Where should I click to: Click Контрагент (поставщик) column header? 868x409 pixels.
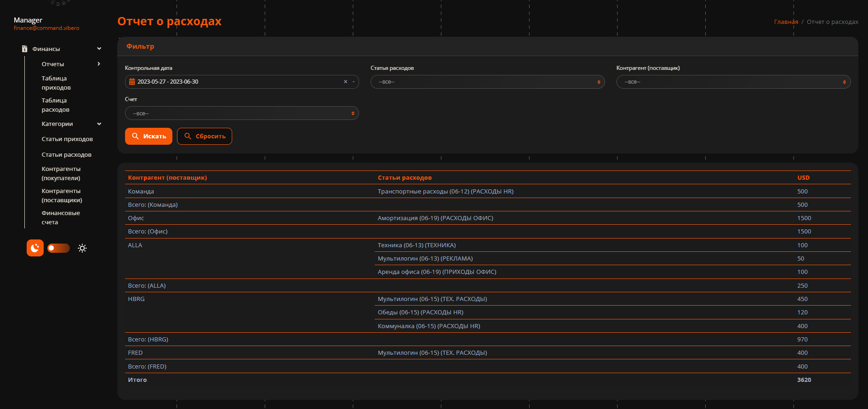pyautogui.click(x=167, y=177)
